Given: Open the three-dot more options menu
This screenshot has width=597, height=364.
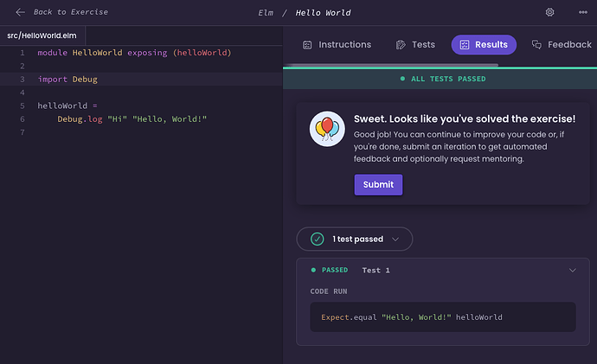Looking at the screenshot, I should (582, 12).
